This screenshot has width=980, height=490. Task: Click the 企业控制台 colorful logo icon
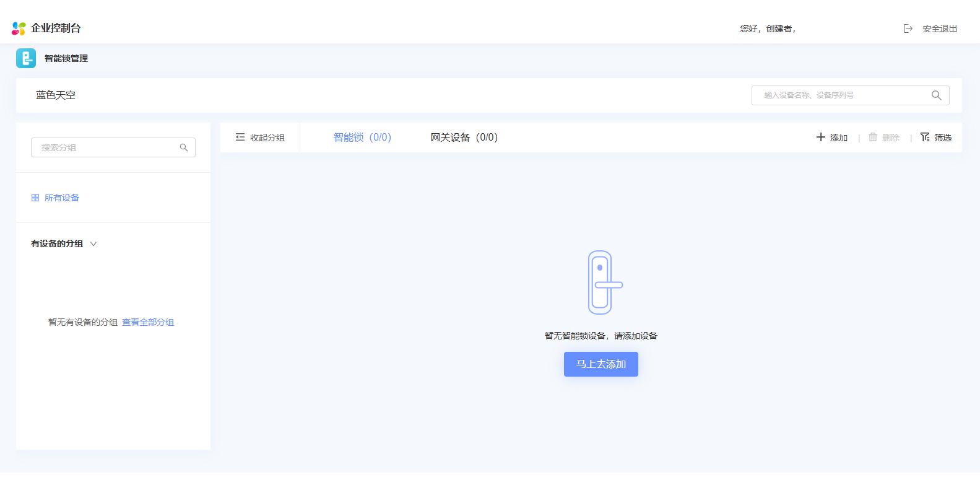coord(19,28)
